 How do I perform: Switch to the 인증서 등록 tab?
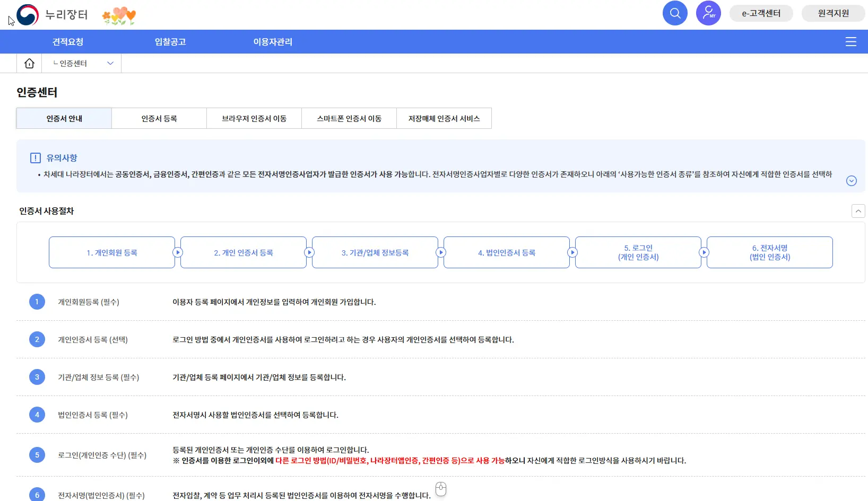click(159, 118)
